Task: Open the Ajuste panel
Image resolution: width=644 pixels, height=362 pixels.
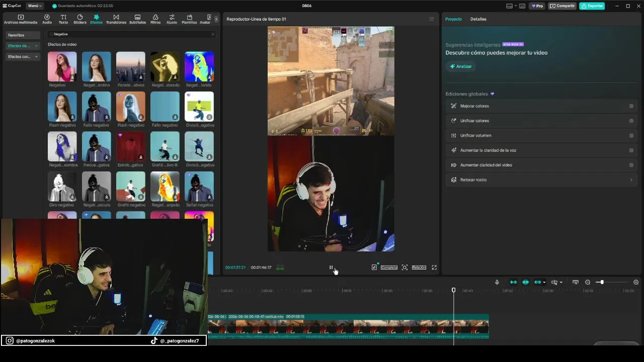Action: point(172,19)
